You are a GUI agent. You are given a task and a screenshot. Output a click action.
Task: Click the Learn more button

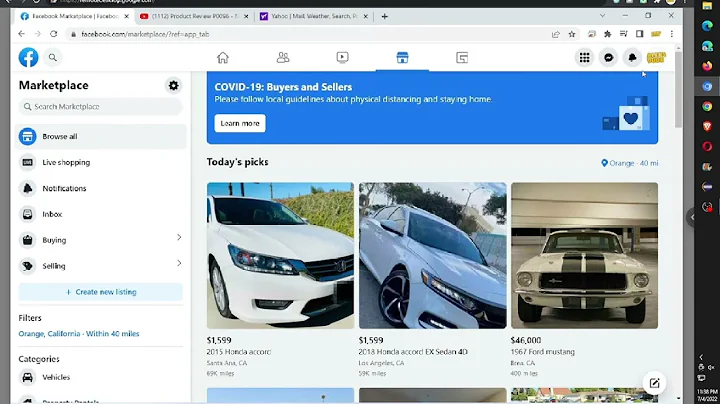tap(240, 123)
